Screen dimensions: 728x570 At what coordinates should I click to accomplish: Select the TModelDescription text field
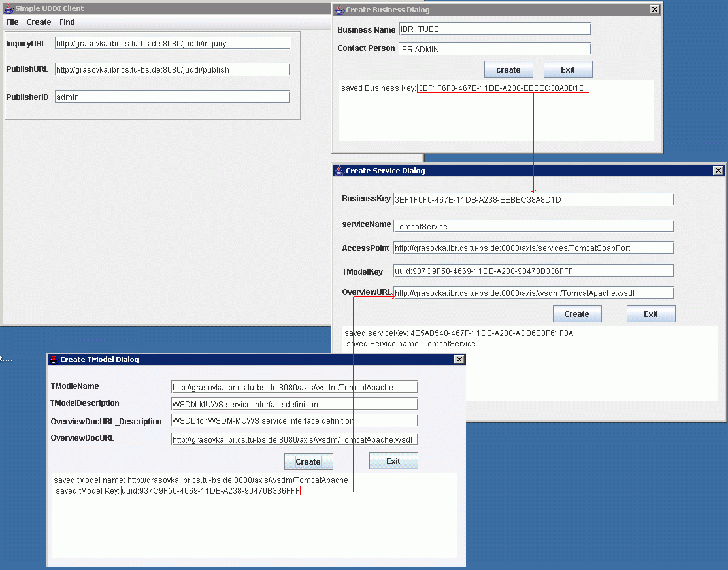click(294, 404)
